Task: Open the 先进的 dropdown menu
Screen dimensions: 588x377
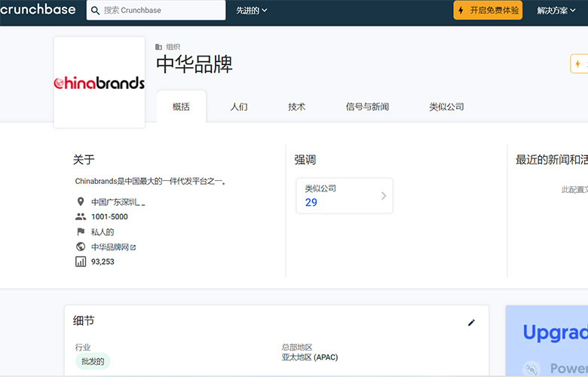Action: click(251, 11)
